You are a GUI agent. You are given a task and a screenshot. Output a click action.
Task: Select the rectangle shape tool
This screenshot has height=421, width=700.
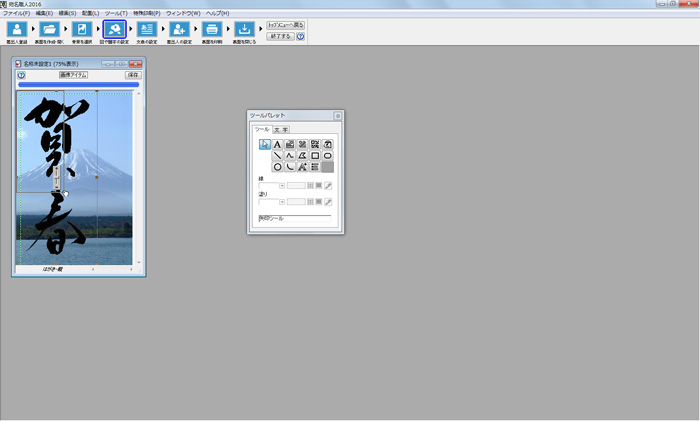click(315, 156)
